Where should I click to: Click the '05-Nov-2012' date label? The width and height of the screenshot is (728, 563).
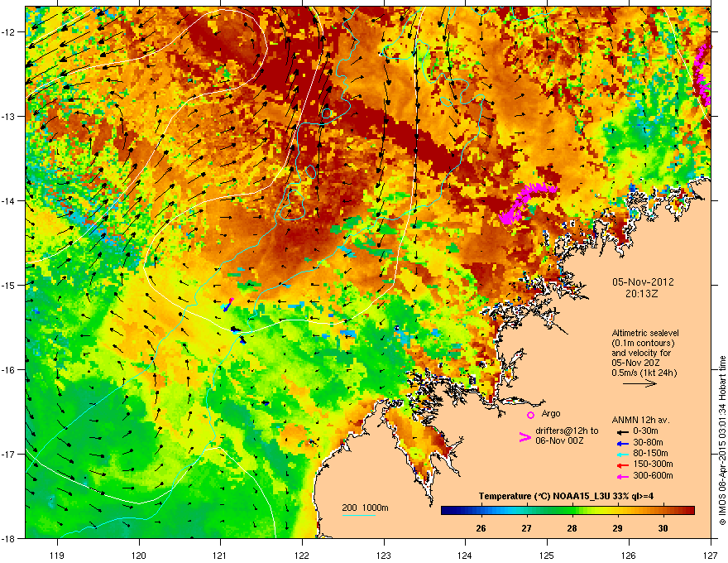point(643,282)
